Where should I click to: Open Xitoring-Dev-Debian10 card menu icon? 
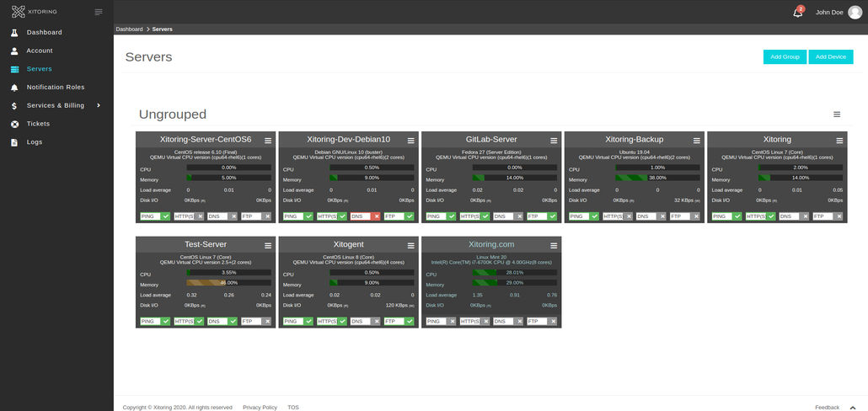pos(410,141)
